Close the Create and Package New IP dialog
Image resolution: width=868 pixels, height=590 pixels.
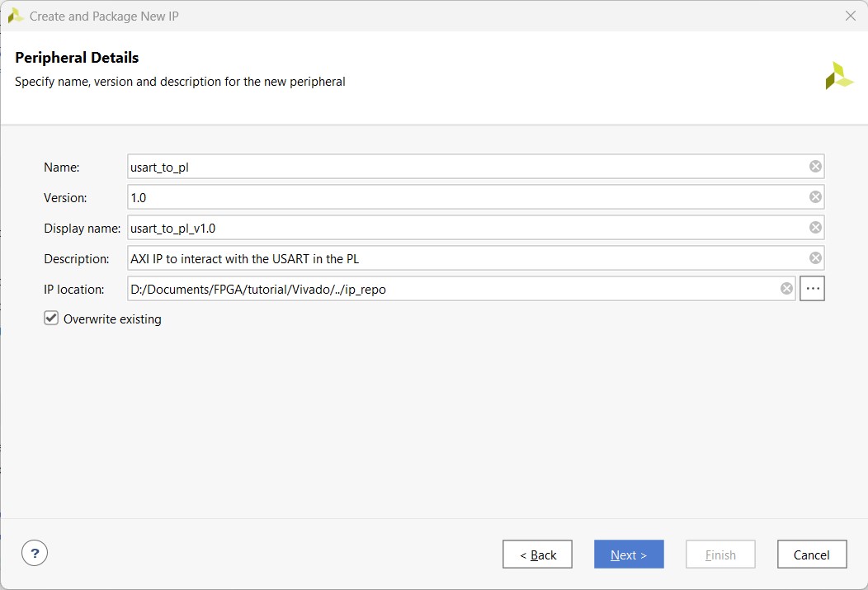point(851,16)
